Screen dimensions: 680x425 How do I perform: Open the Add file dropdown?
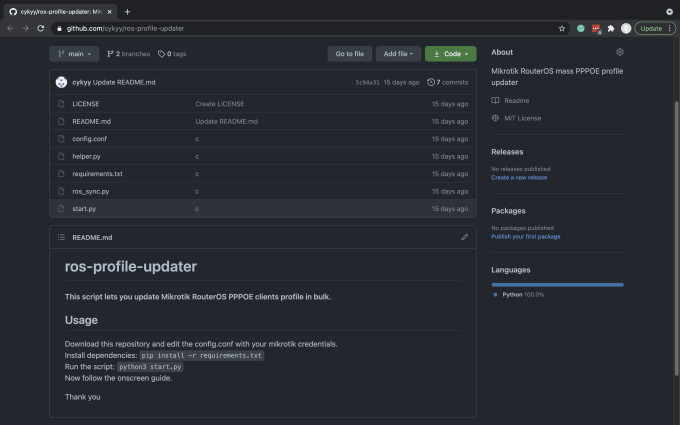coord(398,54)
